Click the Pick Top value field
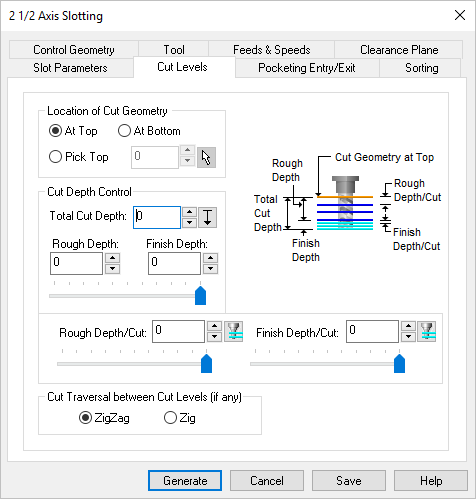The width and height of the screenshot is (476, 499). (155, 157)
